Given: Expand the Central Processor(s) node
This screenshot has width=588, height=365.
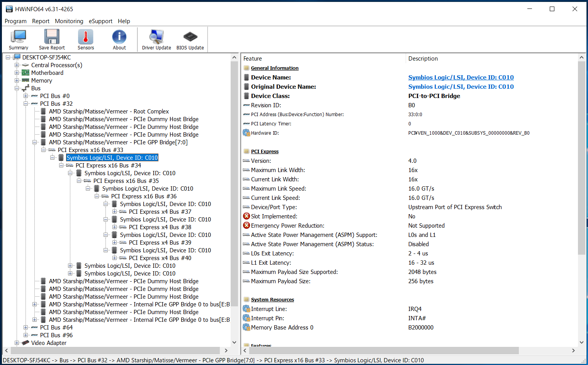Looking at the screenshot, I should coord(17,65).
